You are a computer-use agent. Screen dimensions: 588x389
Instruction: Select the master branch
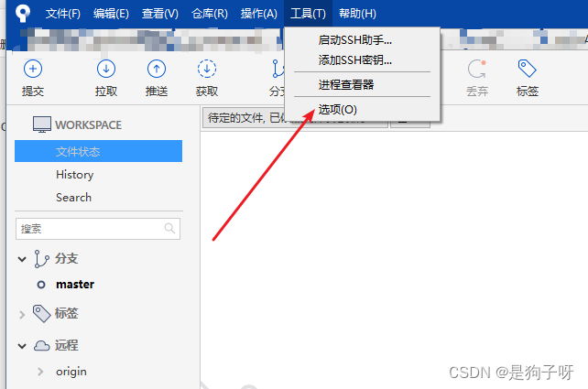[x=75, y=285]
